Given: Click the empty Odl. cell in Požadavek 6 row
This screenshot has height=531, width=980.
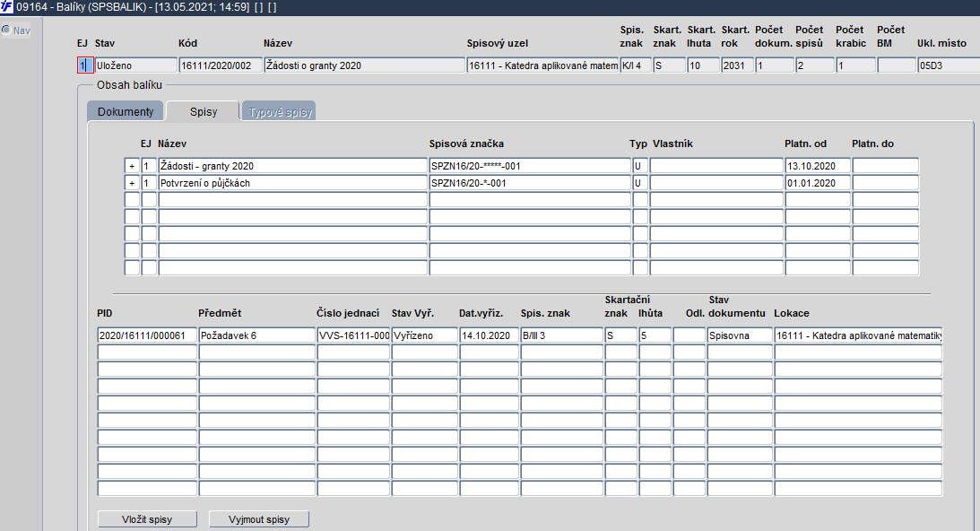Looking at the screenshot, I should tap(689, 335).
